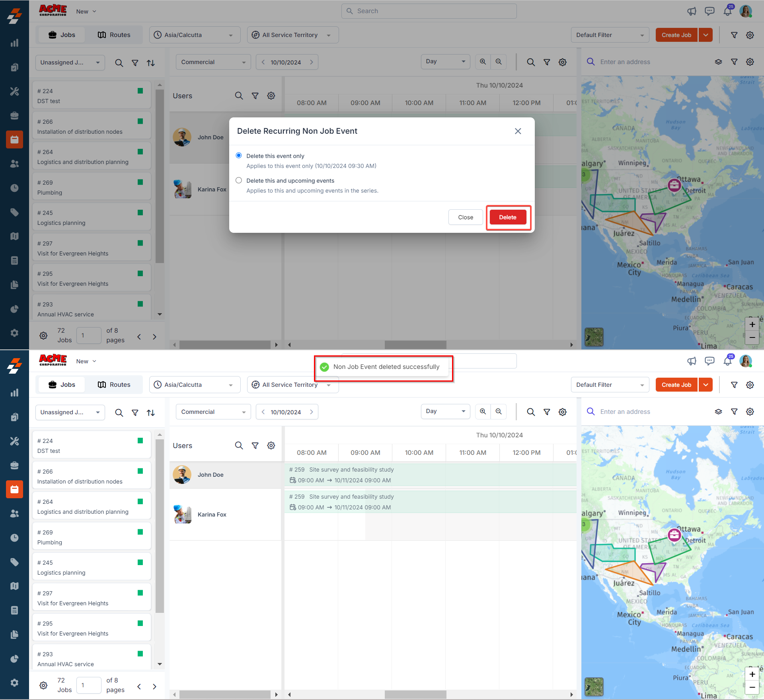This screenshot has height=700, width=764.
Task: Open the Commercial dropdown in the toast screen
Action: [x=213, y=411]
